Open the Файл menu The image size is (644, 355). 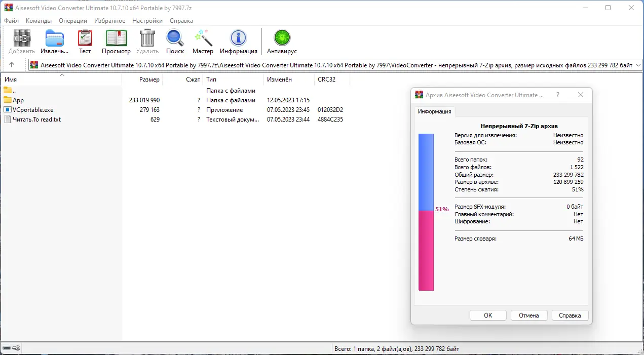[x=11, y=21]
